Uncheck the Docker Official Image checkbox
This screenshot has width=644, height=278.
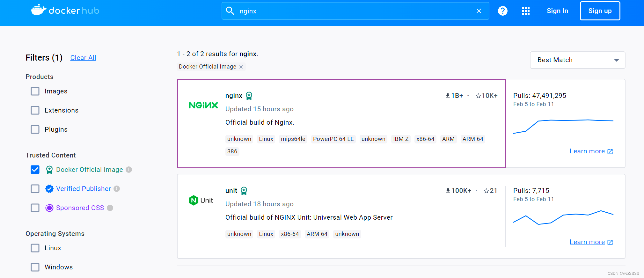[35, 170]
